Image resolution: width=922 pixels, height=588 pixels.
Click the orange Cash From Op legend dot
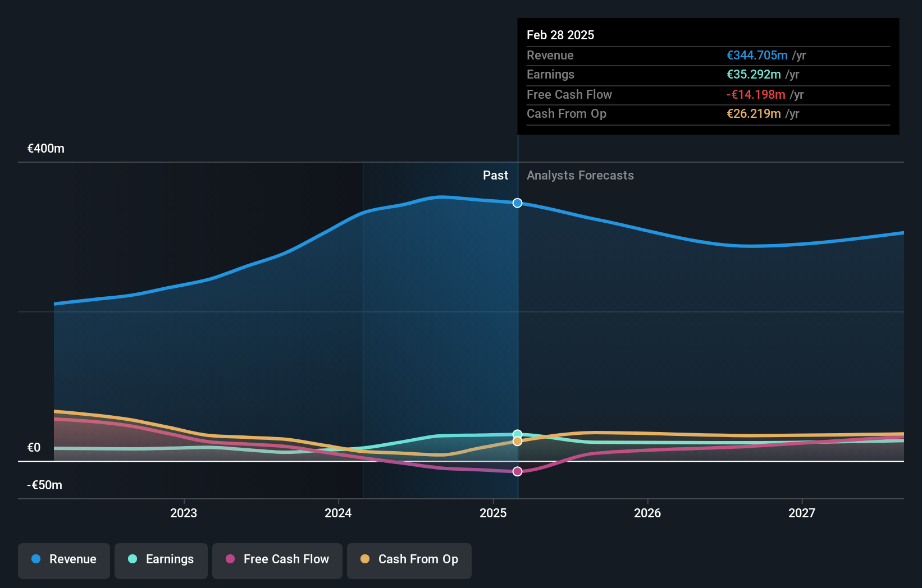[365, 559]
